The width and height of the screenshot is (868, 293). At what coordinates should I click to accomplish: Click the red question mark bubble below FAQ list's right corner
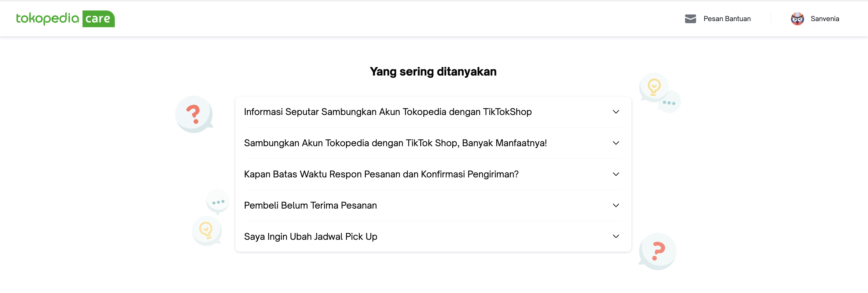click(657, 251)
